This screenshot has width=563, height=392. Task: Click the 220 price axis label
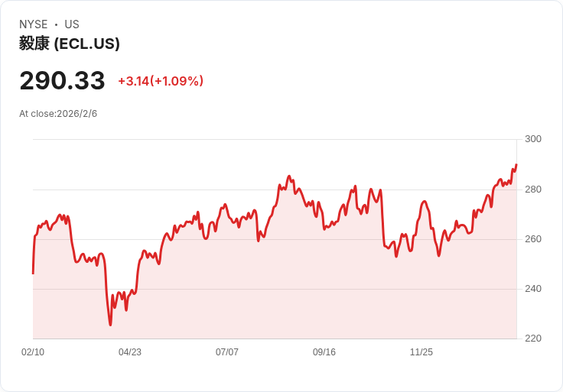[x=533, y=339]
